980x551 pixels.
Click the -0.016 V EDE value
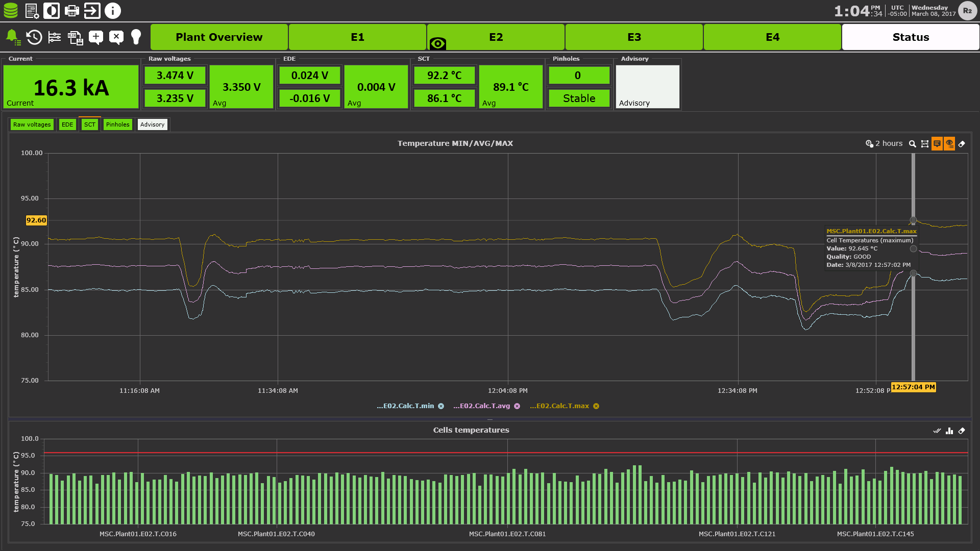point(310,98)
